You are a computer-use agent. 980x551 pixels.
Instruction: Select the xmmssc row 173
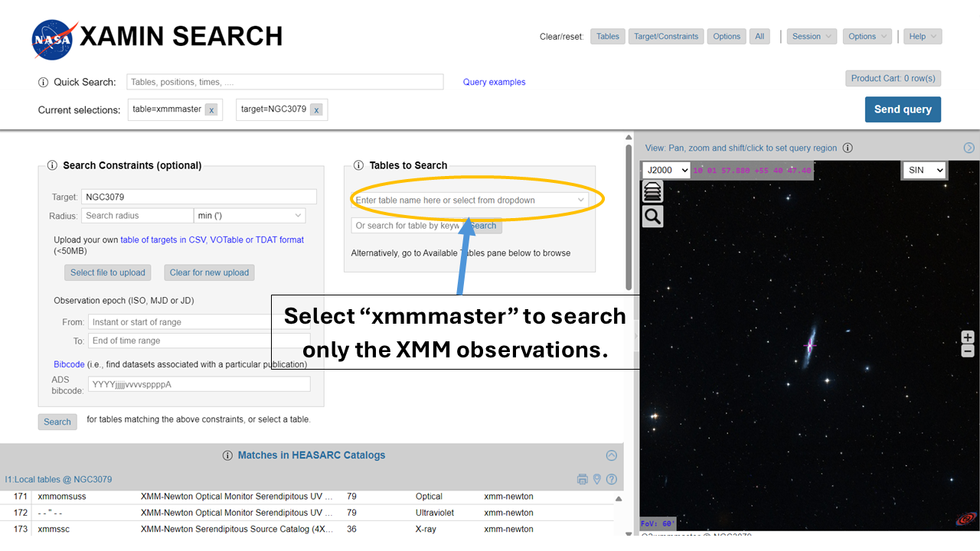point(308,529)
